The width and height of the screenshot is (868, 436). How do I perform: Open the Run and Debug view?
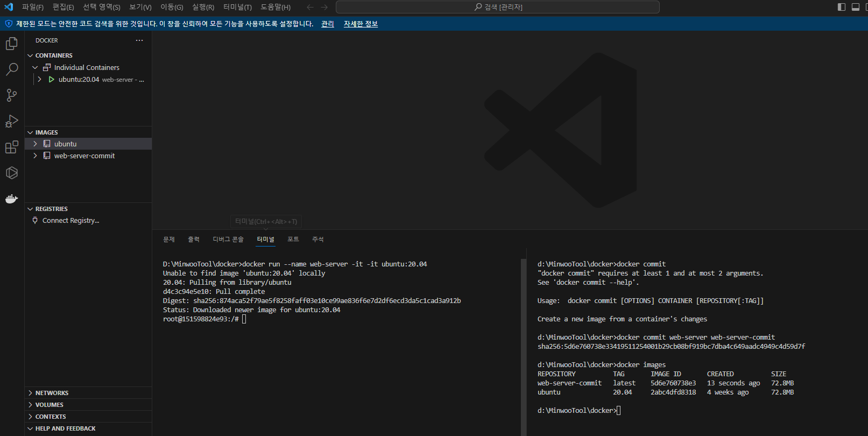[x=12, y=121]
